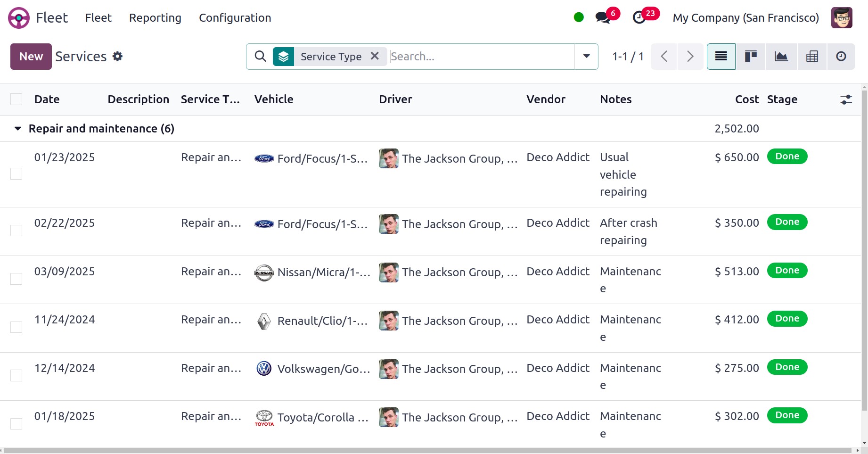Open the activities clock icon
The width and height of the screenshot is (868, 454).
pyautogui.click(x=639, y=18)
